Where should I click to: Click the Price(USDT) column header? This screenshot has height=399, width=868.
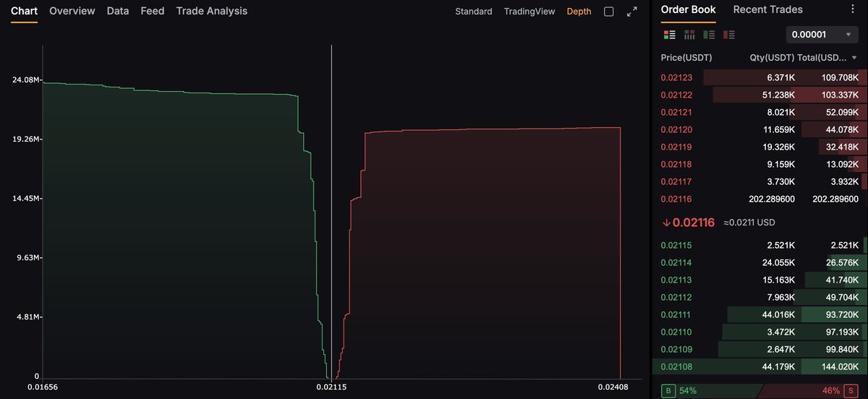(x=686, y=57)
